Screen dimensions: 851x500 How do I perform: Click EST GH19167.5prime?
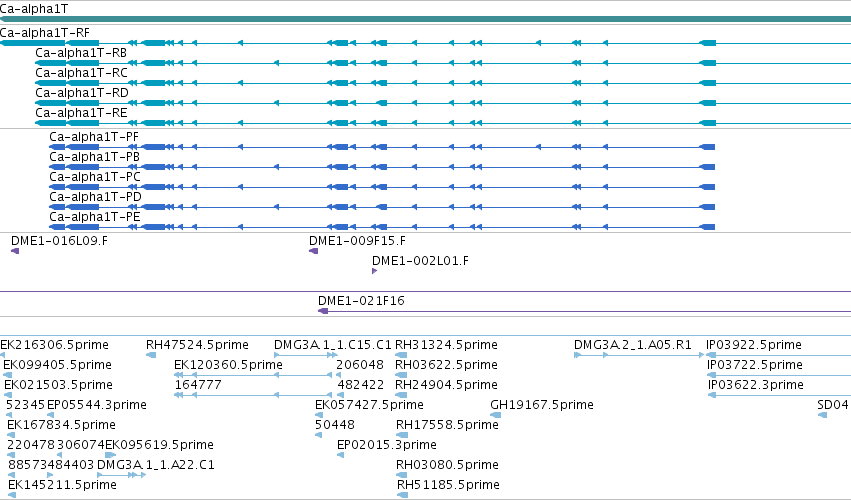[542, 405]
